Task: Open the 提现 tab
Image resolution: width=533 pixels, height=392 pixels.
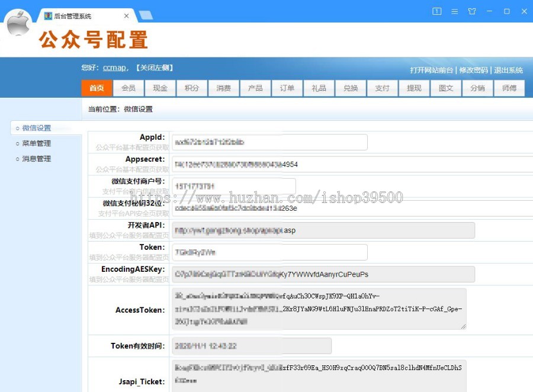Action: point(414,88)
